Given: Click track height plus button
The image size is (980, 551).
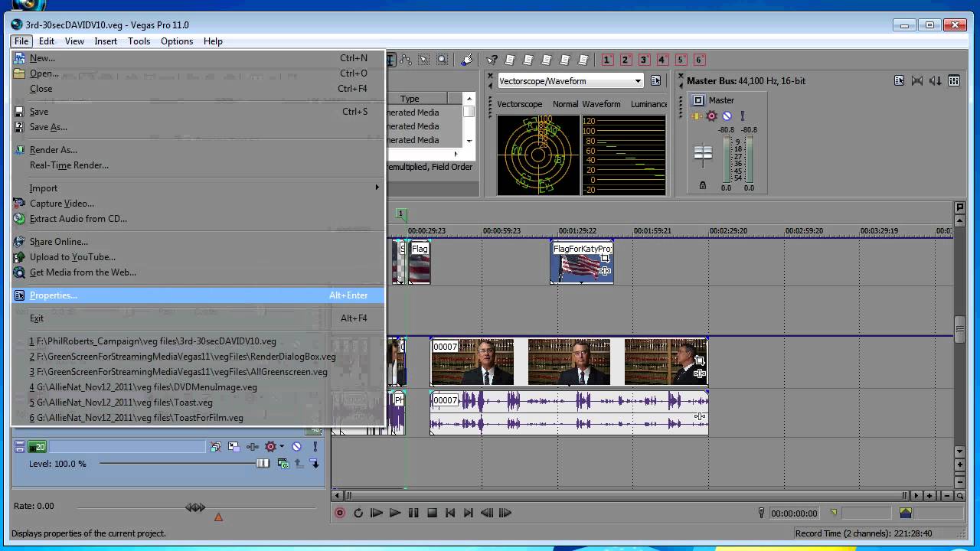Looking at the screenshot, I should tap(960, 465).
